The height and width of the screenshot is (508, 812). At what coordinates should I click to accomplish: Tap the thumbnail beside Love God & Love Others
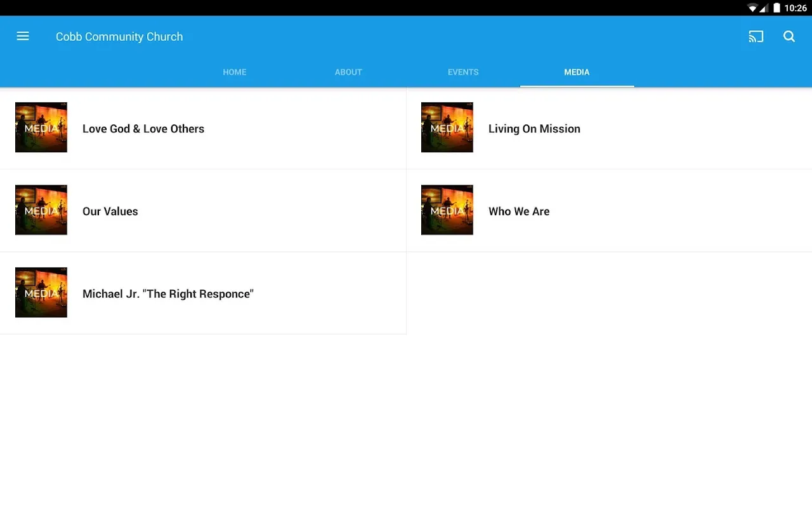(41, 128)
